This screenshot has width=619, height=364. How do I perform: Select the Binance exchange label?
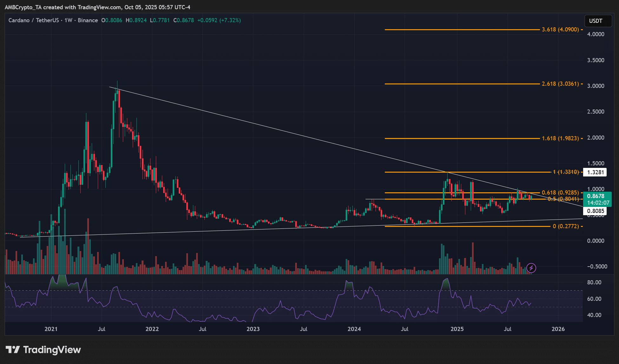point(88,20)
